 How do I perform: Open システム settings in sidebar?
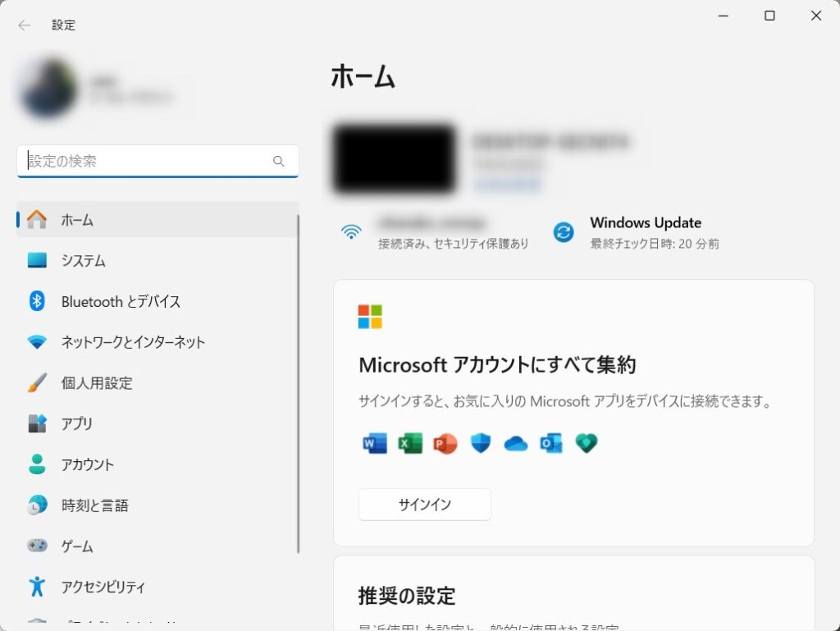coord(83,261)
